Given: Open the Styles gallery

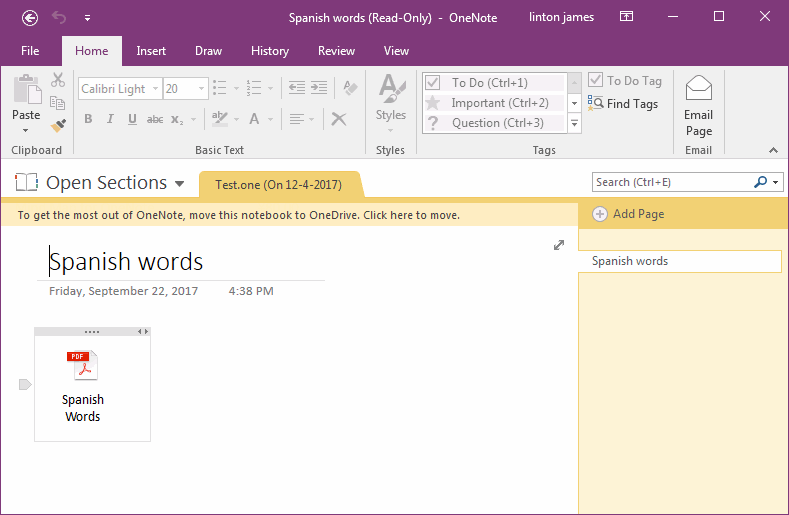Looking at the screenshot, I should (391, 103).
